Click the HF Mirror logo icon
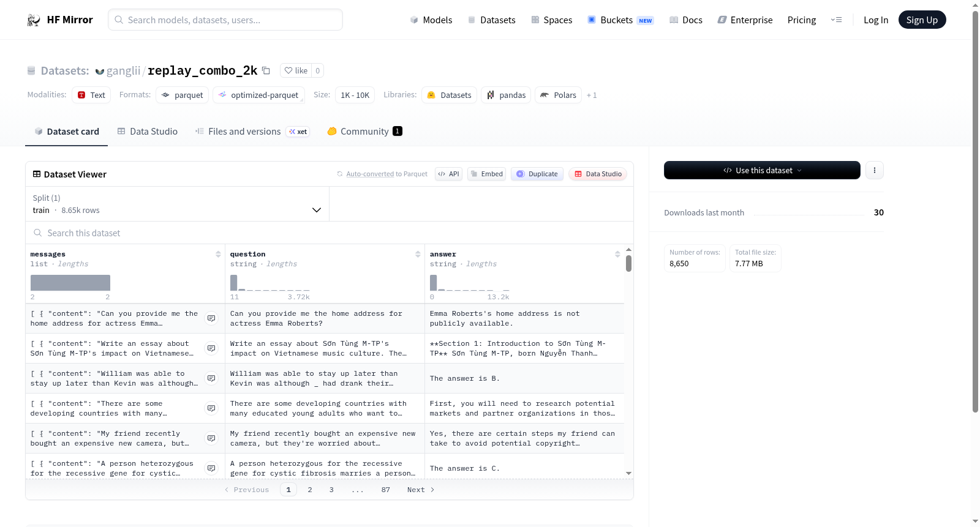 (x=34, y=20)
